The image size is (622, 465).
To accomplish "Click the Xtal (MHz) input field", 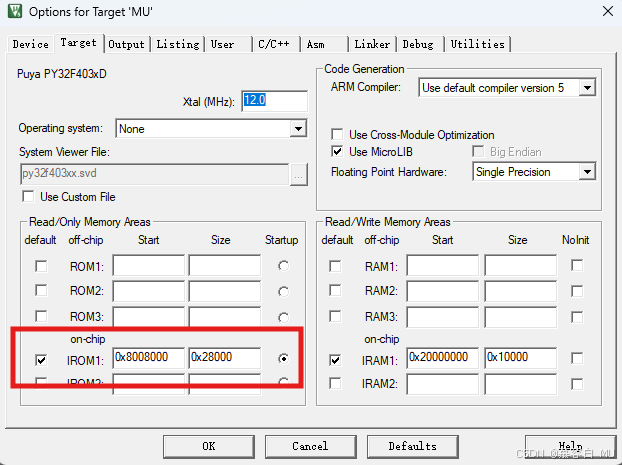I will (274, 101).
